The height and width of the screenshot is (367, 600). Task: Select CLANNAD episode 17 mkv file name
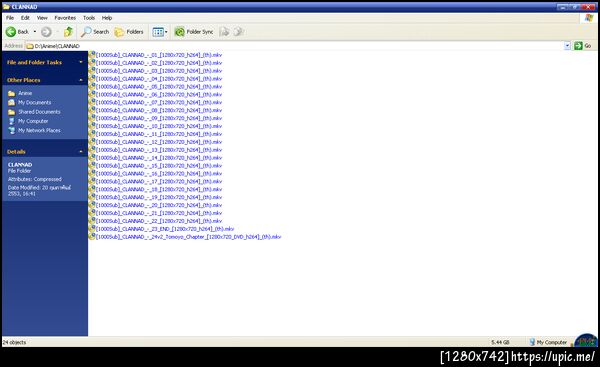159,181
